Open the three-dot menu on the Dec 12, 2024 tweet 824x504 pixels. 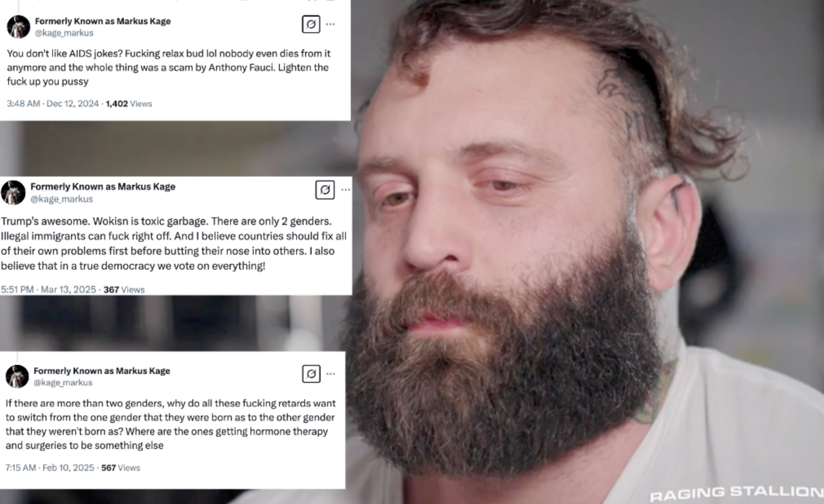pos(330,24)
